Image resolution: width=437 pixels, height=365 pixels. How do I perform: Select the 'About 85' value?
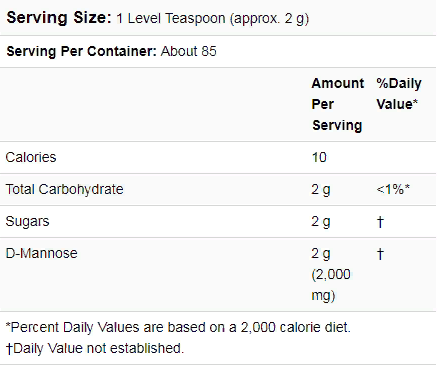click(x=189, y=51)
